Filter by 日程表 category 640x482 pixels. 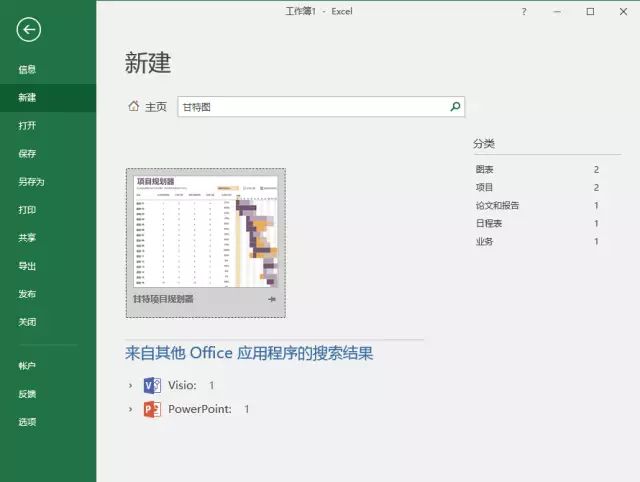[537, 223]
